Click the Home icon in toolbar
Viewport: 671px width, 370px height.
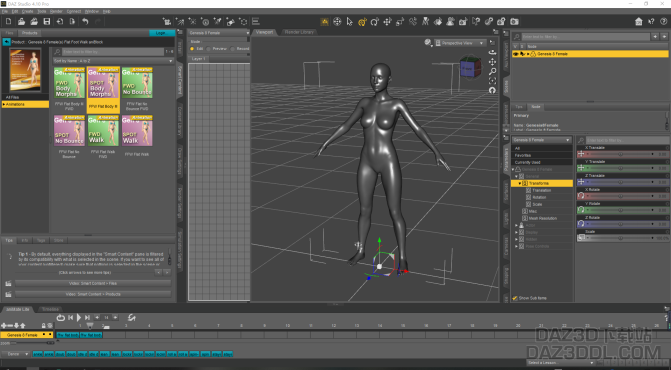[638, 21]
